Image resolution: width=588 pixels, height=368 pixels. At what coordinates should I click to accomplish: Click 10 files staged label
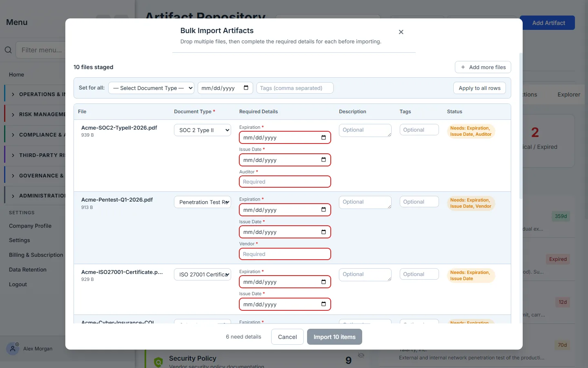tap(94, 67)
